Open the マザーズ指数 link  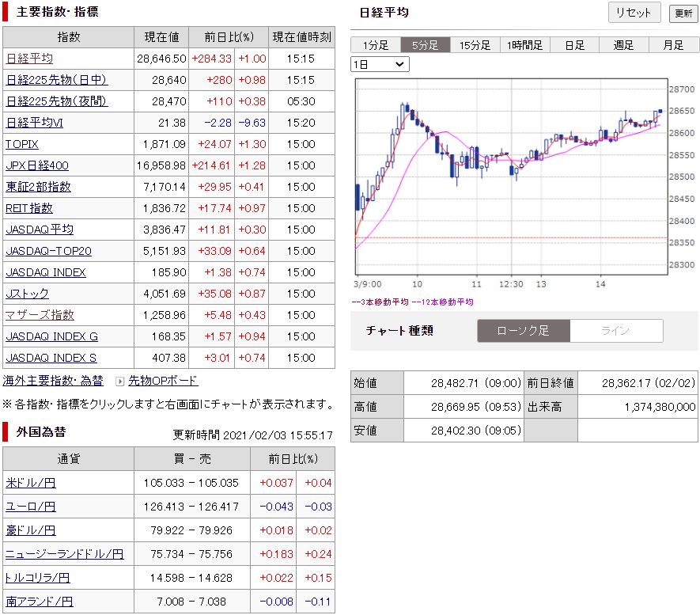coord(40,315)
